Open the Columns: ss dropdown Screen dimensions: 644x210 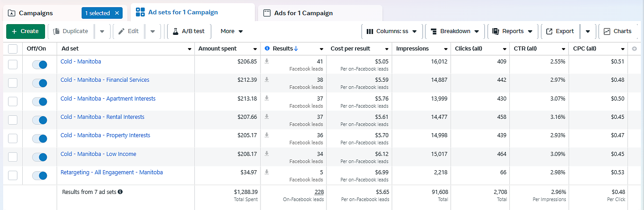tap(391, 31)
